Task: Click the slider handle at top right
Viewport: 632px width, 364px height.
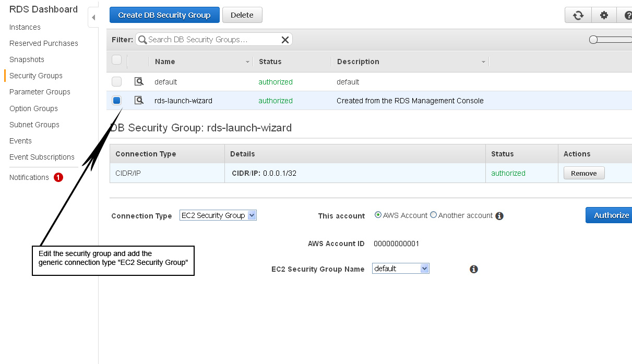Action: (x=593, y=40)
